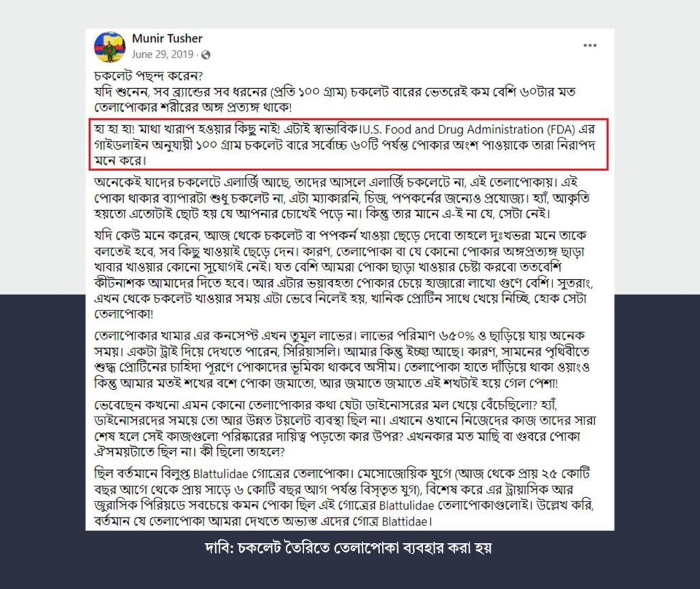Click the paragraph starting 'ভেবেছেন কখনো এমন কোনো'
The width and height of the screenshot is (700, 589).
click(x=345, y=428)
